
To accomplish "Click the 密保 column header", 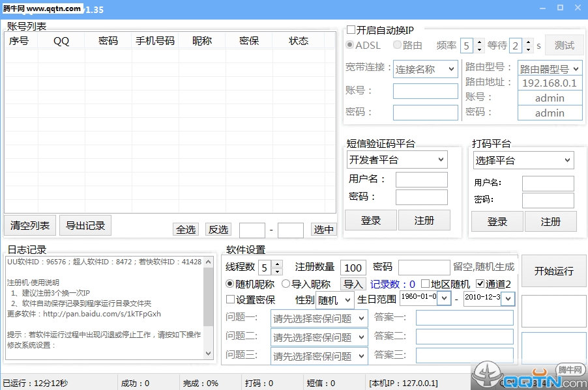I will [x=248, y=40].
